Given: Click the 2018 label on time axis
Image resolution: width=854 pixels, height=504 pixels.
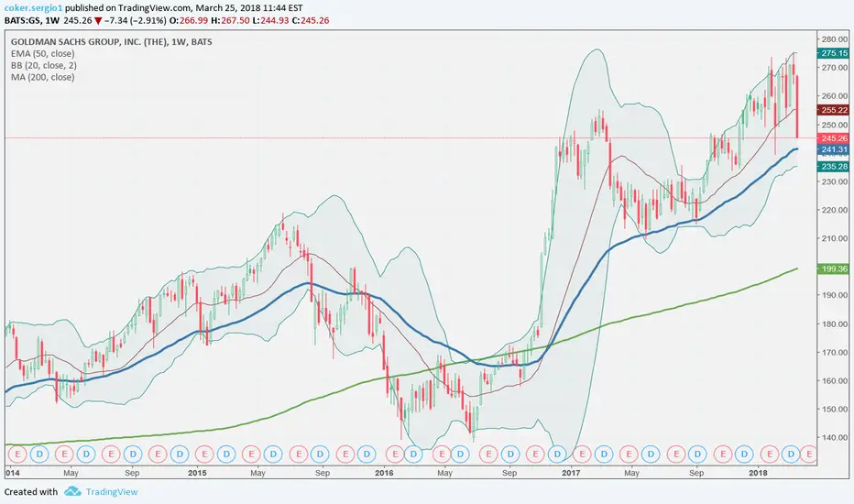Looking at the screenshot, I should tap(758, 473).
